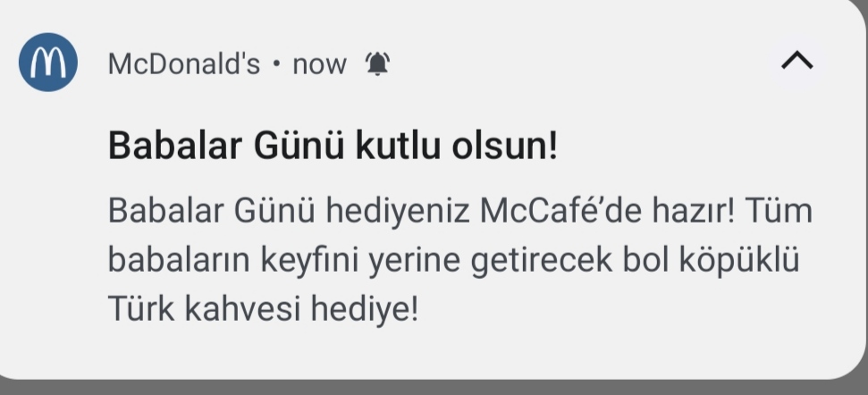Select the line "babaların keyfini yerine getirecek"
Viewport: 868px width, 395px height.
pyautogui.click(x=360, y=260)
